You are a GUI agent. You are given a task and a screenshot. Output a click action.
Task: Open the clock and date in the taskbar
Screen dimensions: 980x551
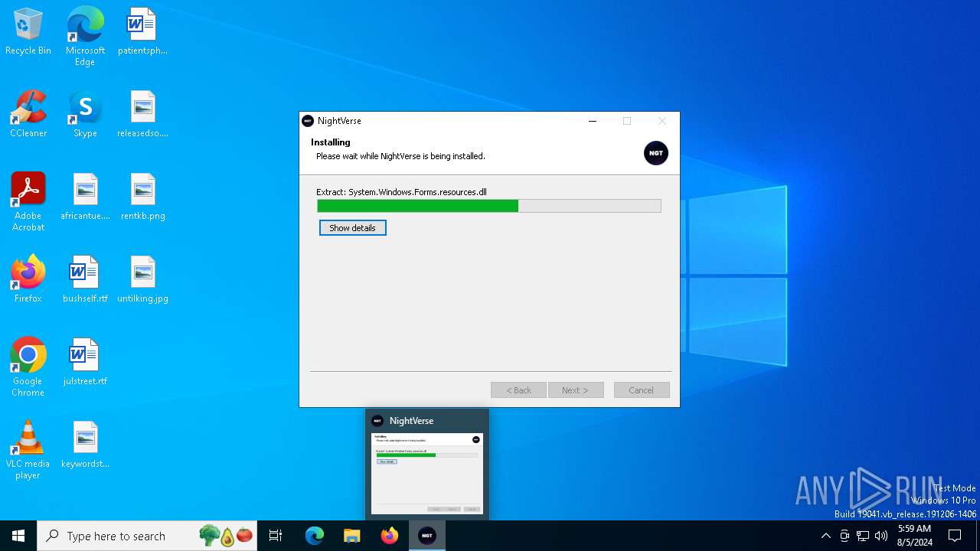click(x=914, y=536)
